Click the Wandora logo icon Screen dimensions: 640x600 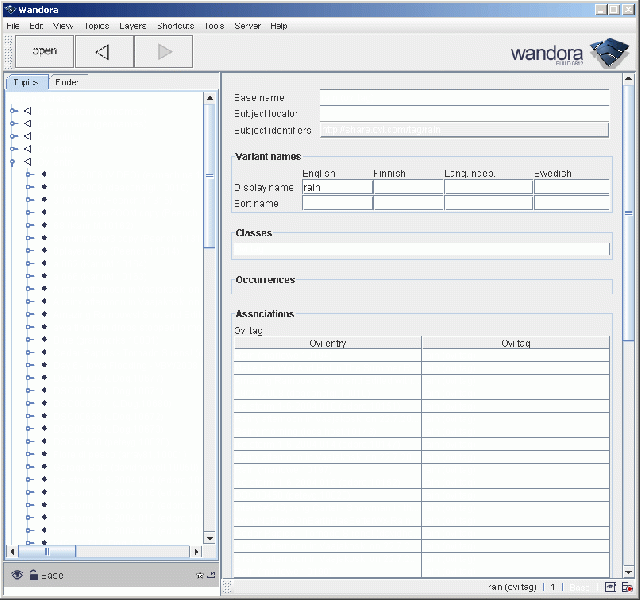click(x=606, y=52)
